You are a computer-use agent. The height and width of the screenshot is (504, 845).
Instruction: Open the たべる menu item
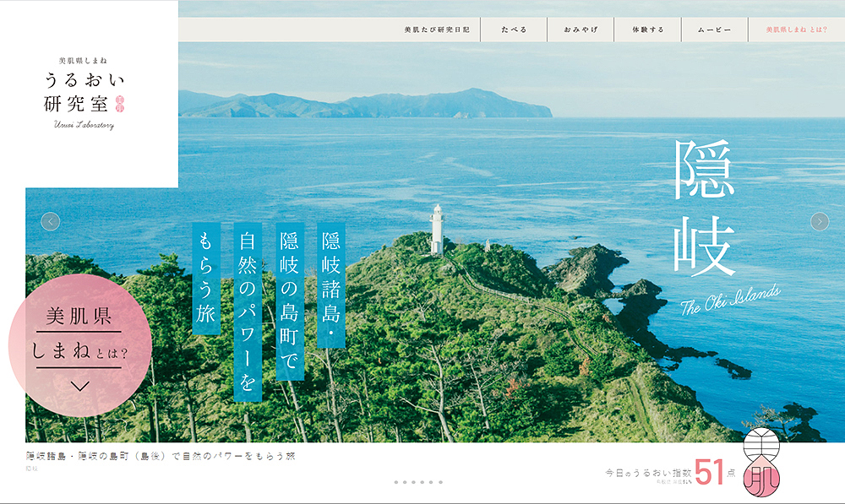[514, 30]
